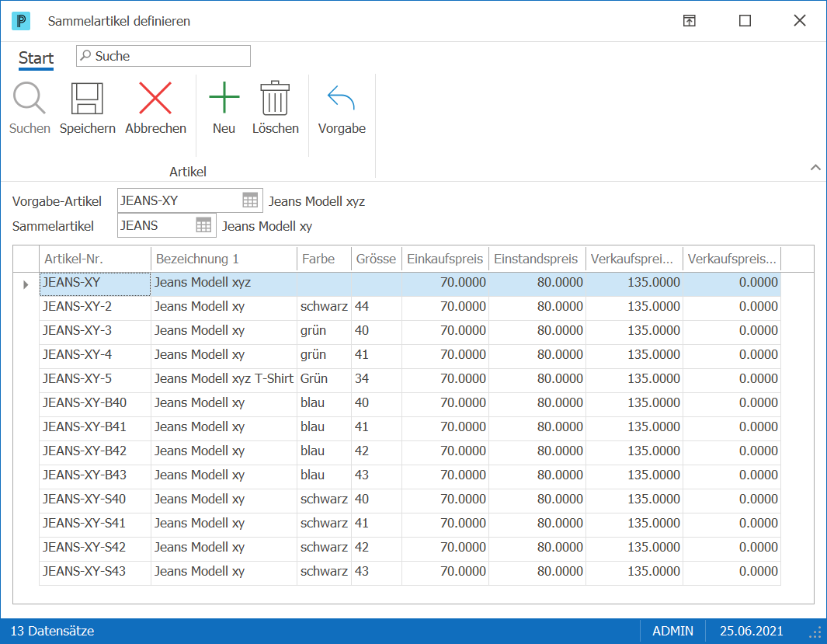This screenshot has height=644, width=827.
Task: Collapse the ribbon with the chevron arrow
Action: [815, 167]
